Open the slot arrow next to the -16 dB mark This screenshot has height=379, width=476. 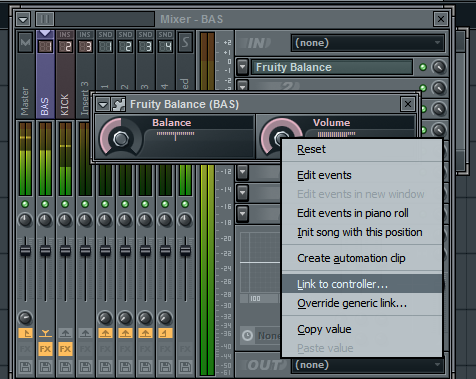pos(243,214)
